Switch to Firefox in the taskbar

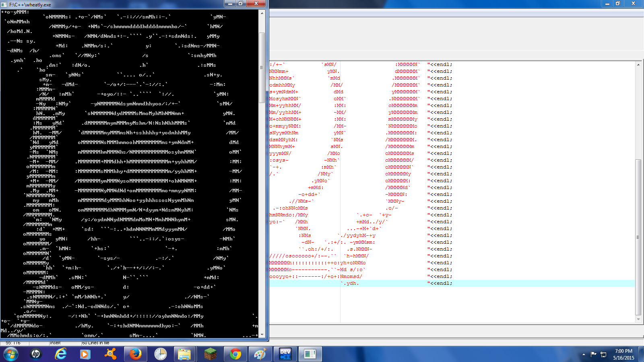pos(136,354)
